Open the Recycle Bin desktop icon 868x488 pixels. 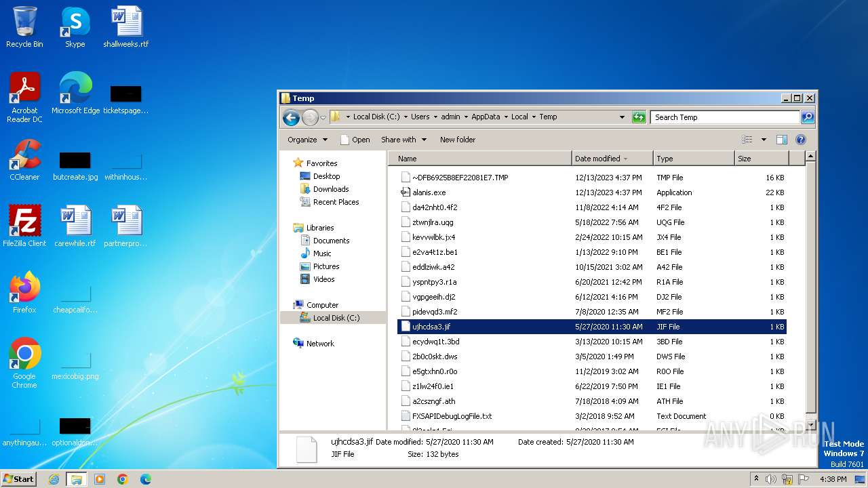pos(24,27)
